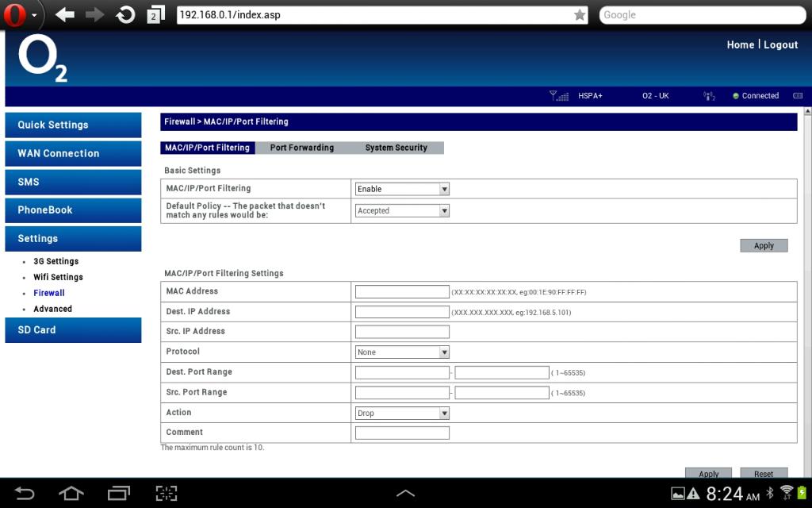Expand the Action Drop dropdown
The height and width of the screenshot is (508, 812).
point(402,414)
